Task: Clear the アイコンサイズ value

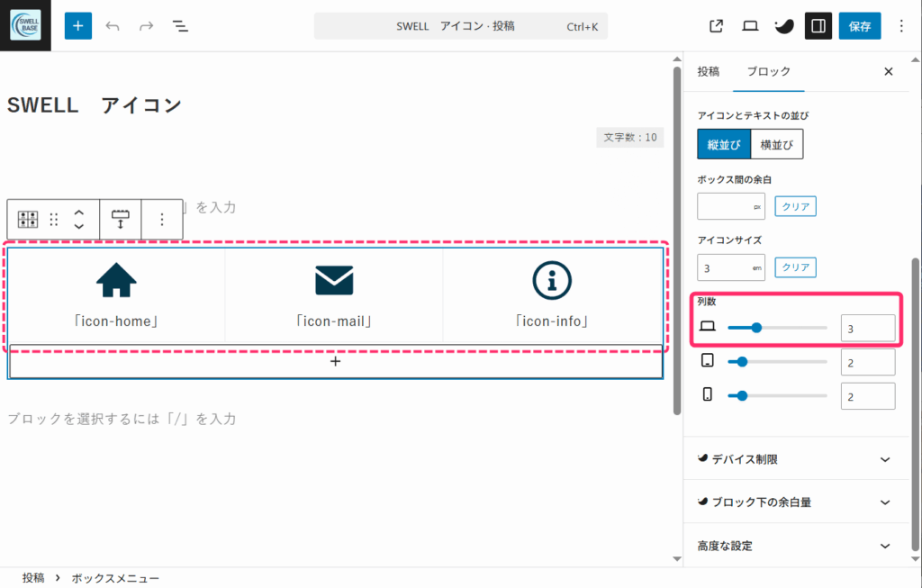Action: 795,267
